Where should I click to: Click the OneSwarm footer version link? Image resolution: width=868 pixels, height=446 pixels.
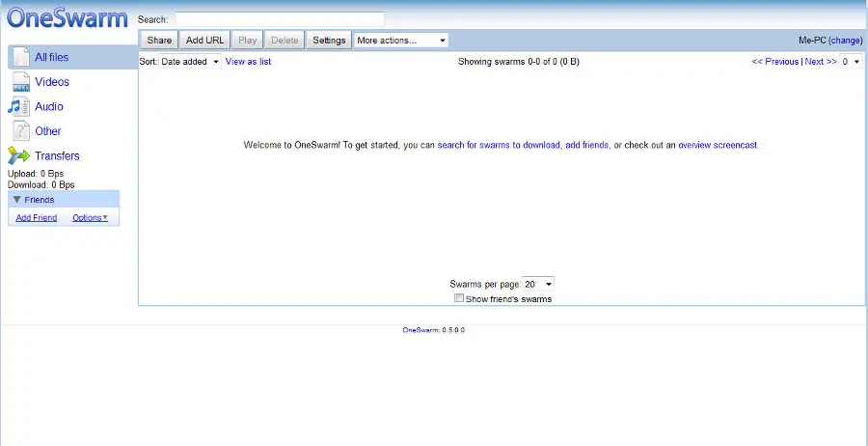[420, 329]
